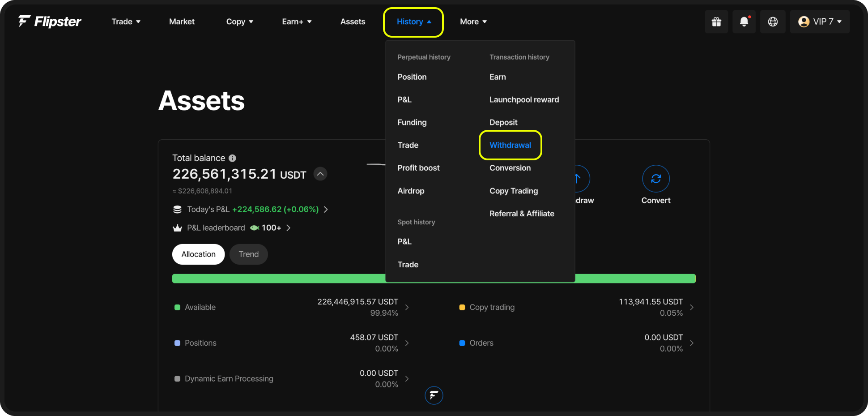Select Position under Perpetual history
Image resolution: width=868 pixels, height=416 pixels.
pos(412,77)
